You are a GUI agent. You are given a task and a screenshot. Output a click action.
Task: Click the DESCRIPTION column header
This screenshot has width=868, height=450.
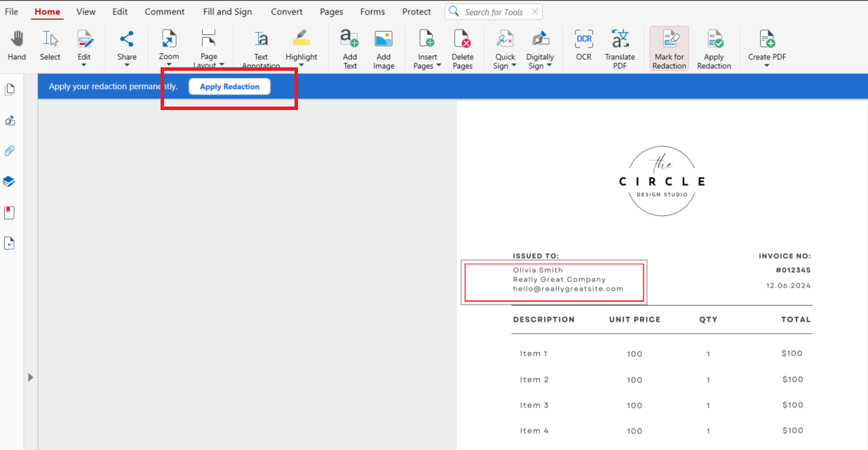[x=543, y=320]
